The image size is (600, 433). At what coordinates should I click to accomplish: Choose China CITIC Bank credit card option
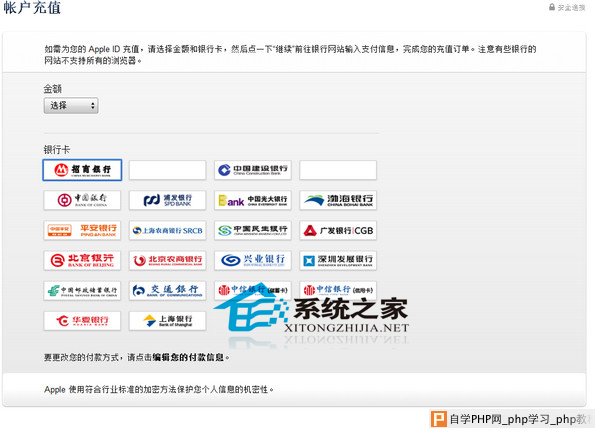[338, 291]
